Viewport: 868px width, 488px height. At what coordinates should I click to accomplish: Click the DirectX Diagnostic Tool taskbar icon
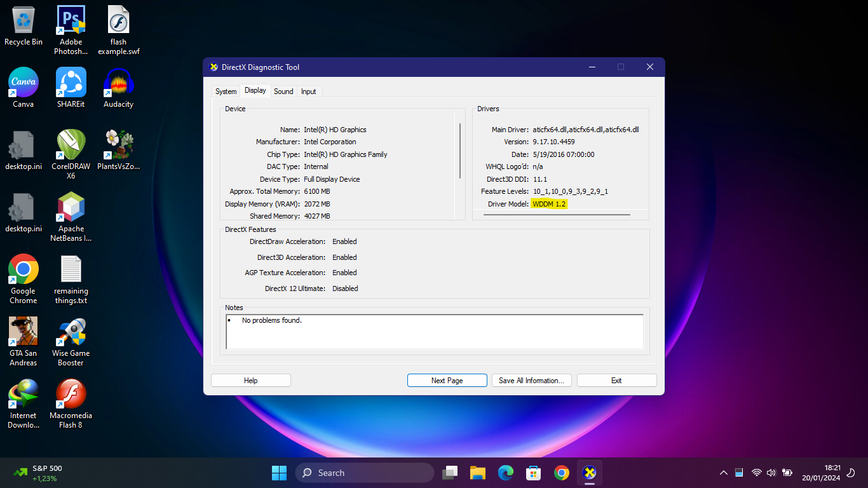coord(590,473)
